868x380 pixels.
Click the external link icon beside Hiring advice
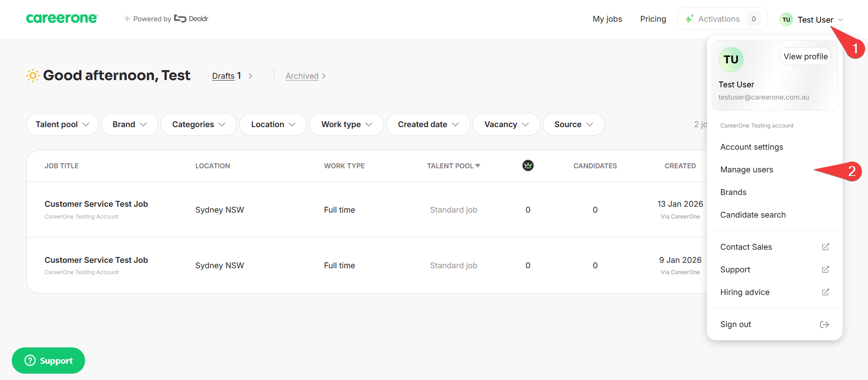point(825,292)
